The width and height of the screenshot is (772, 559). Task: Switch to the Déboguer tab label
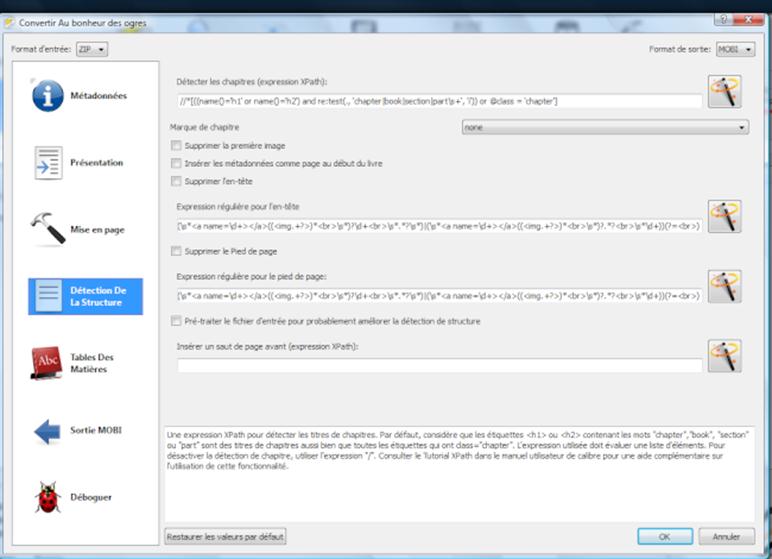click(91, 497)
